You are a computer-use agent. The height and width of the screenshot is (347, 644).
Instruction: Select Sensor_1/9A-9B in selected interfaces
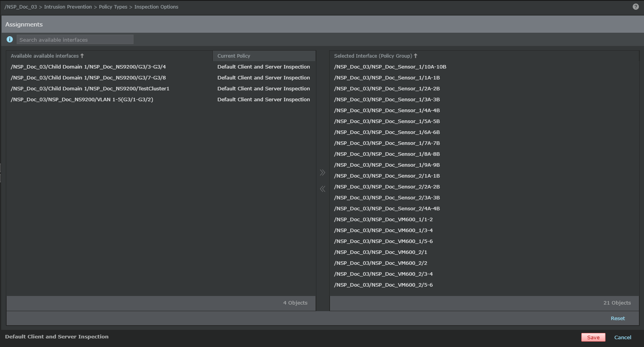tap(484, 165)
